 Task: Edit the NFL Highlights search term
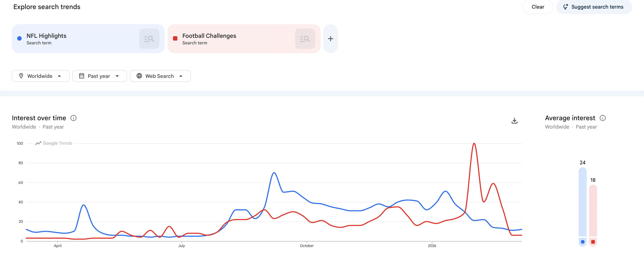[x=46, y=36]
